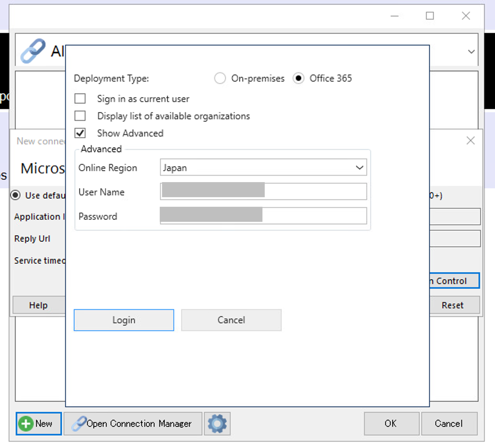495x448 pixels.
Task: Minimize the main window
Action: (x=394, y=16)
